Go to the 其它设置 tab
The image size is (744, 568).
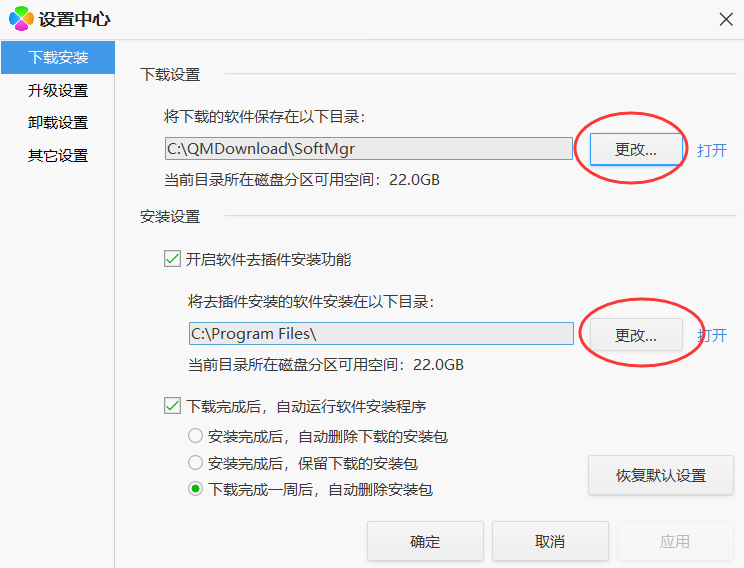[x=58, y=156]
